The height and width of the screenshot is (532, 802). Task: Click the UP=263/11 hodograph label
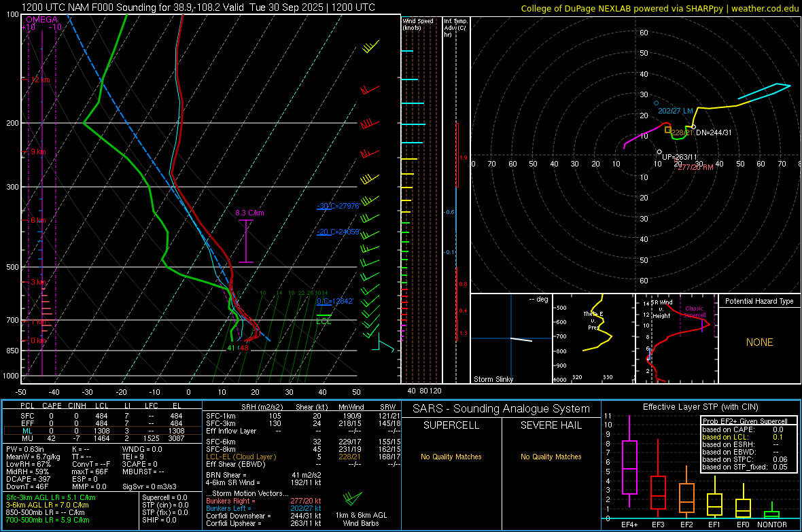(x=679, y=157)
